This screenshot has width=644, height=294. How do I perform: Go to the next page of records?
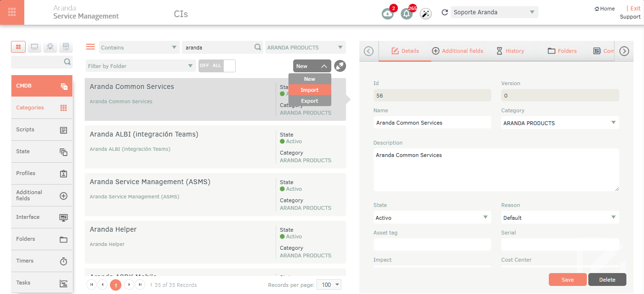129,284
